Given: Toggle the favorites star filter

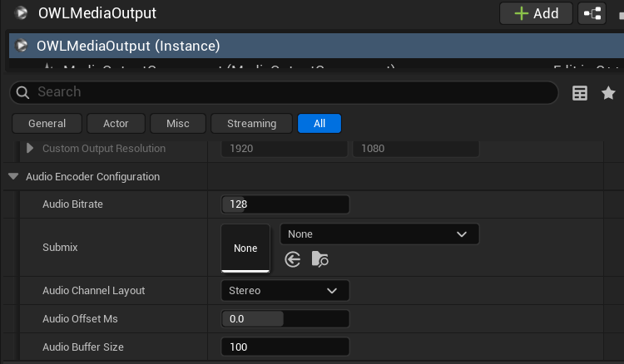Looking at the screenshot, I should (608, 93).
